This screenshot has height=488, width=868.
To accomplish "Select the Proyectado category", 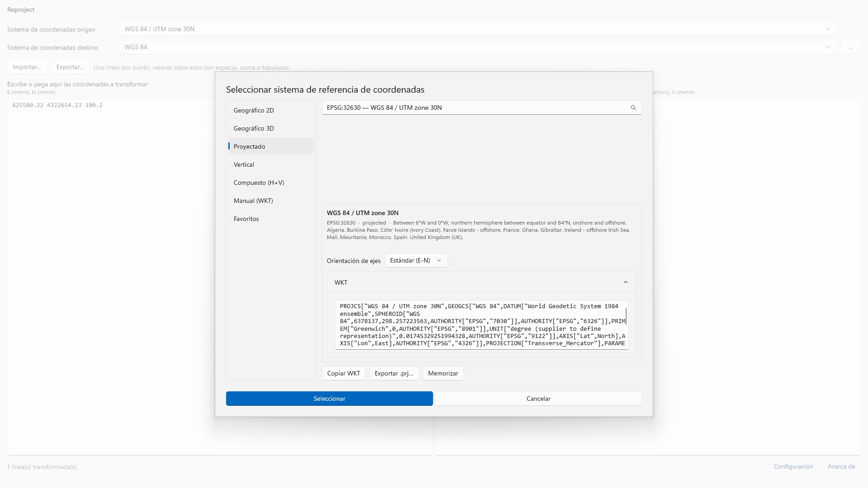I will [271, 146].
